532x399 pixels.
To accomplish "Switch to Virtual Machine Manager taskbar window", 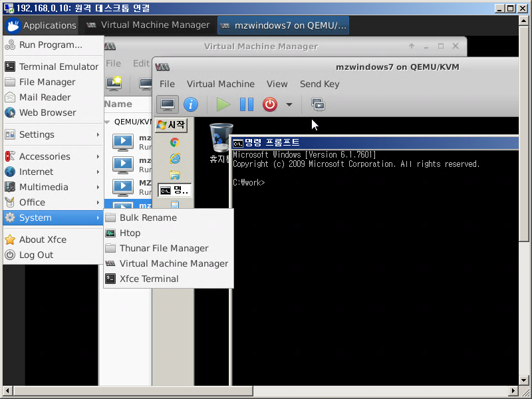I will pyautogui.click(x=148, y=25).
